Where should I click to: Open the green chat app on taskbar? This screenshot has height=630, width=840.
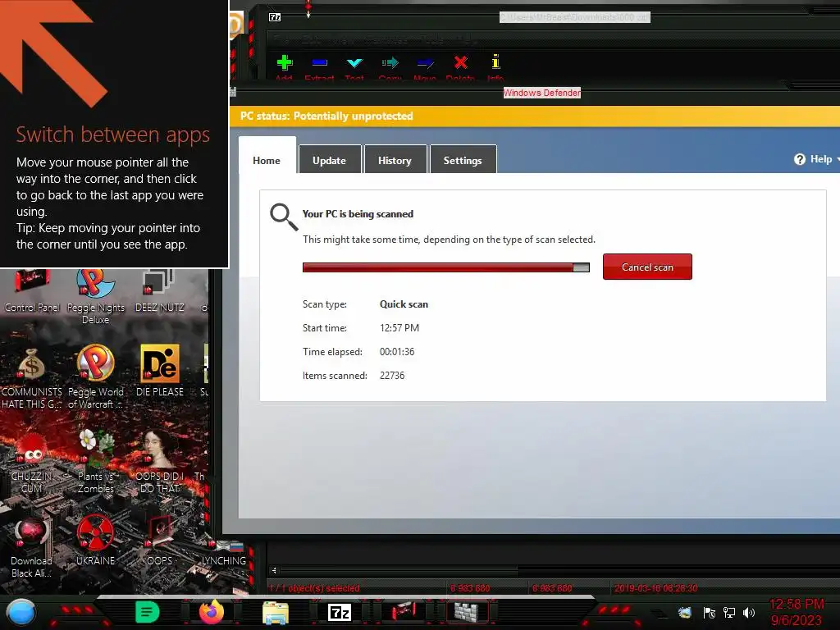(x=148, y=612)
